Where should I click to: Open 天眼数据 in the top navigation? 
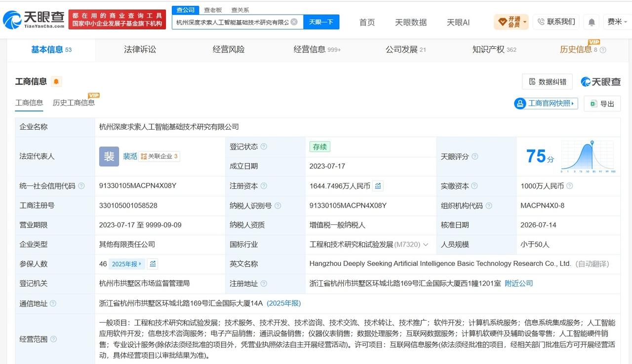click(411, 22)
